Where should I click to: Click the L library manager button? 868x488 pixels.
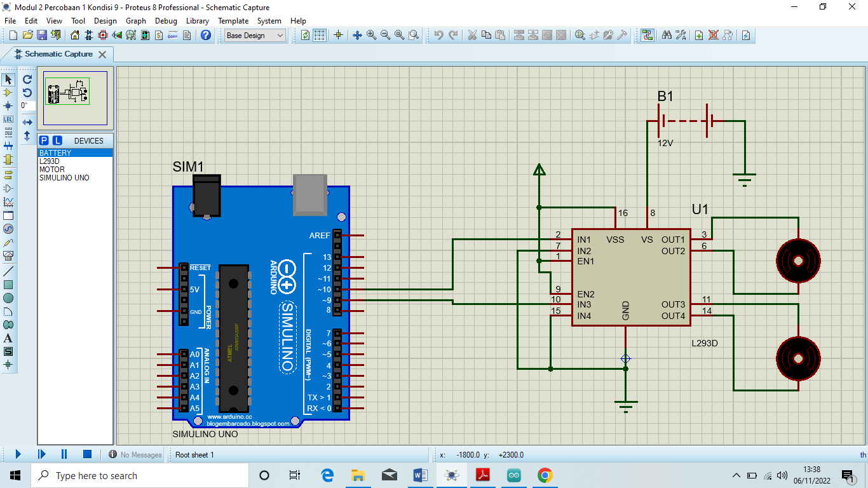(57, 140)
